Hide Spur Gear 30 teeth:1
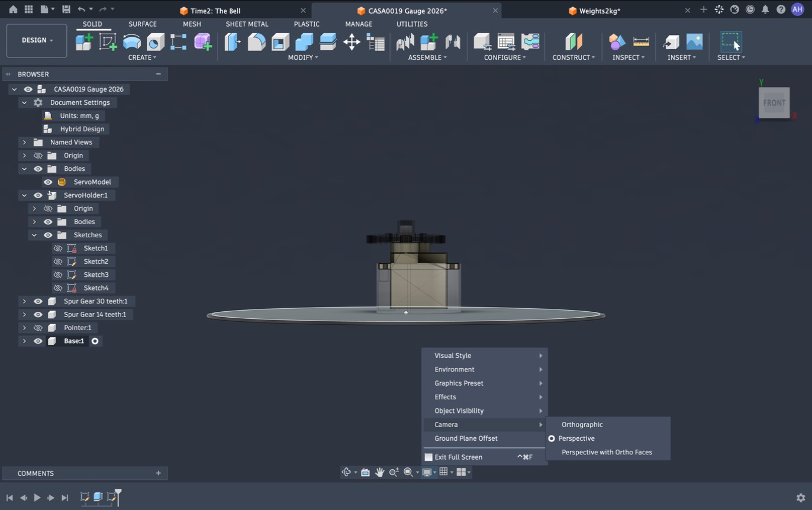The image size is (812, 510). point(38,301)
